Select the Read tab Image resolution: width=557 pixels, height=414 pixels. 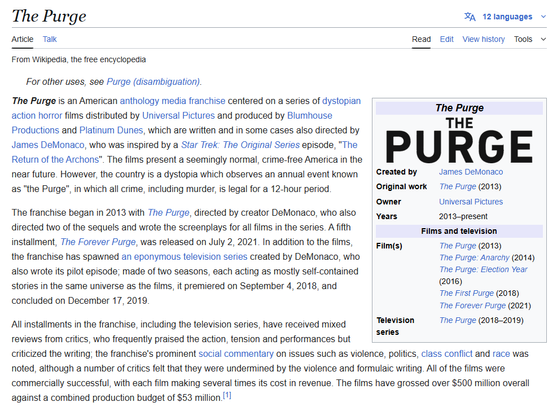click(421, 39)
